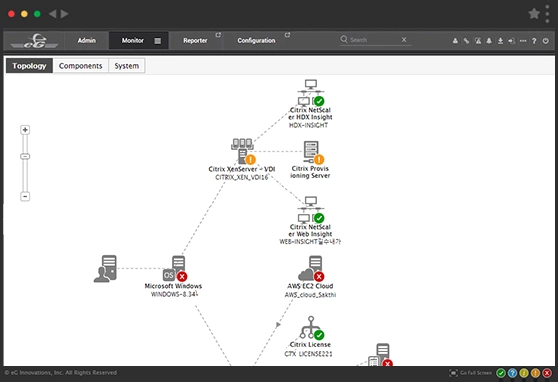
Task: Select the Citrix XenServer - VDI node icon
Action: (243, 152)
